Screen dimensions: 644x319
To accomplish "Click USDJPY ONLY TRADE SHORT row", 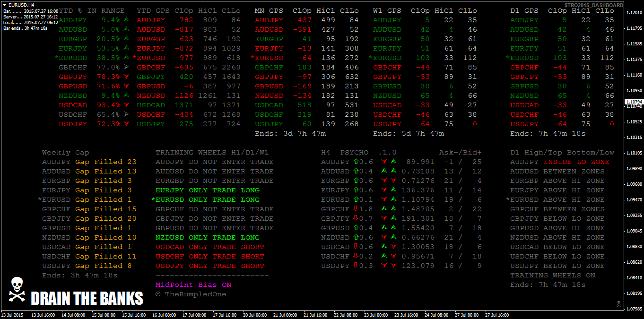I will tap(210, 266).
